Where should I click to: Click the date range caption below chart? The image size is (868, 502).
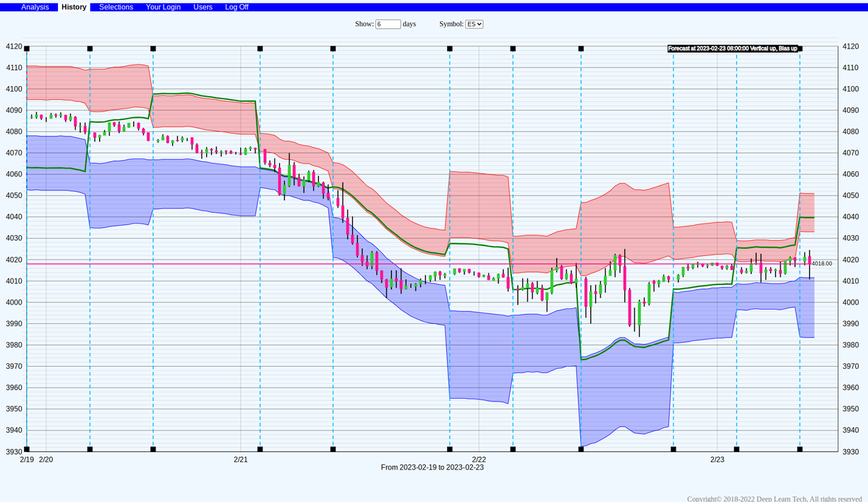pyautogui.click(x=433, y=467)
